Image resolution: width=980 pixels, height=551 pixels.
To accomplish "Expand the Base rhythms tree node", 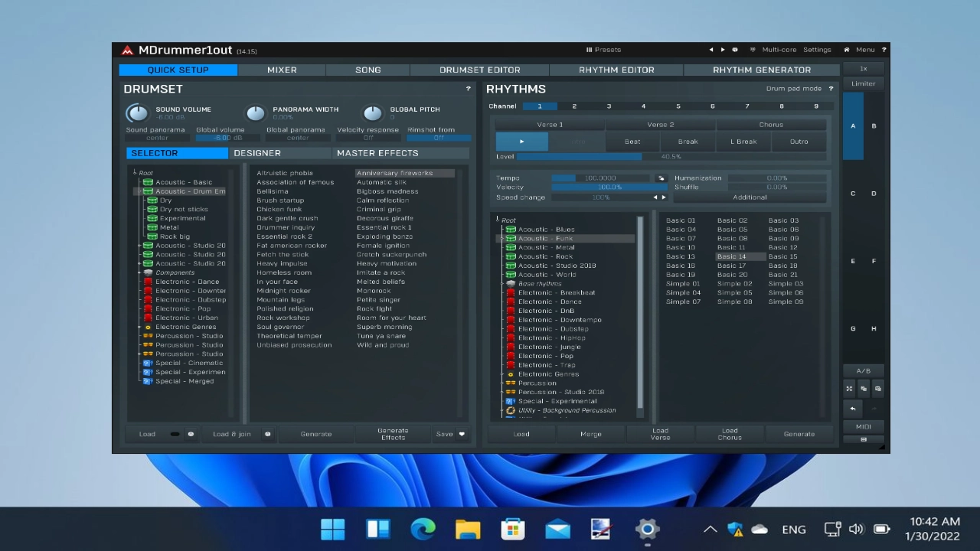I will tap(503, 284).
